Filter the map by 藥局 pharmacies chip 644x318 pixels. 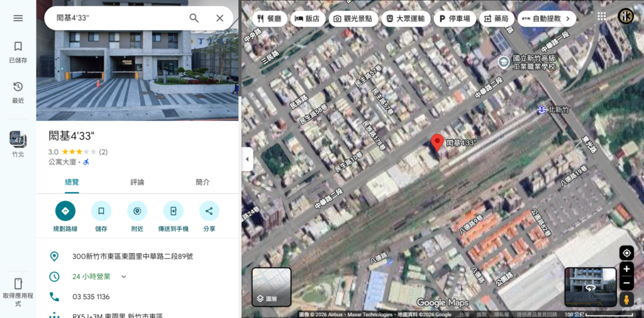496,18
